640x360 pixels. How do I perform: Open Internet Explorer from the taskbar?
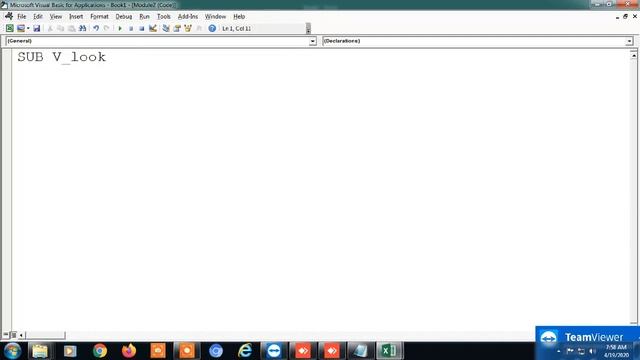pos(245,351)
